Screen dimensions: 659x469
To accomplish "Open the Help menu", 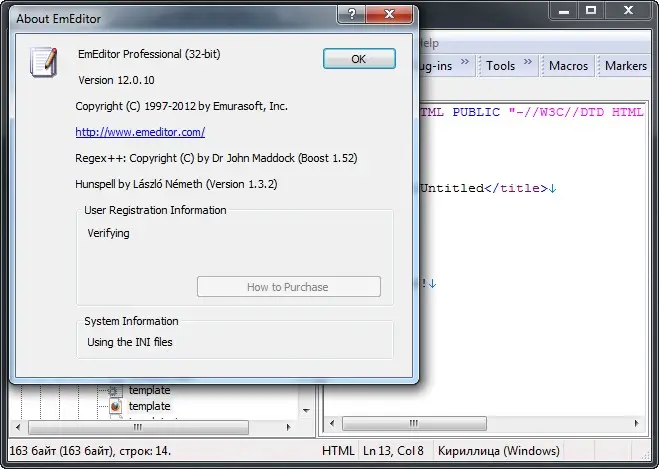I will pos(429,43).
